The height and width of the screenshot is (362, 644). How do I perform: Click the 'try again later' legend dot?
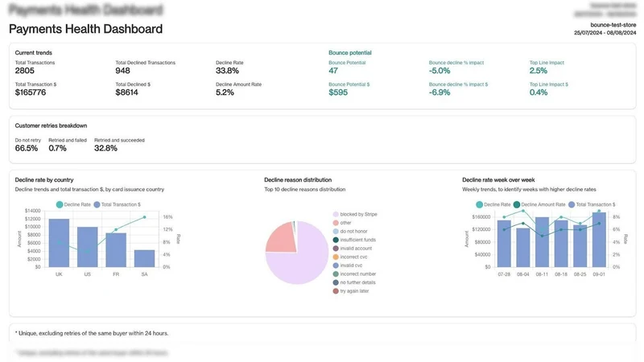click(x=336, y=291)
